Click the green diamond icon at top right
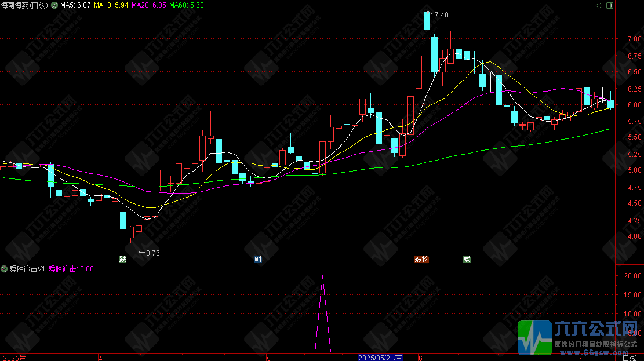 (x=599, y=5)
